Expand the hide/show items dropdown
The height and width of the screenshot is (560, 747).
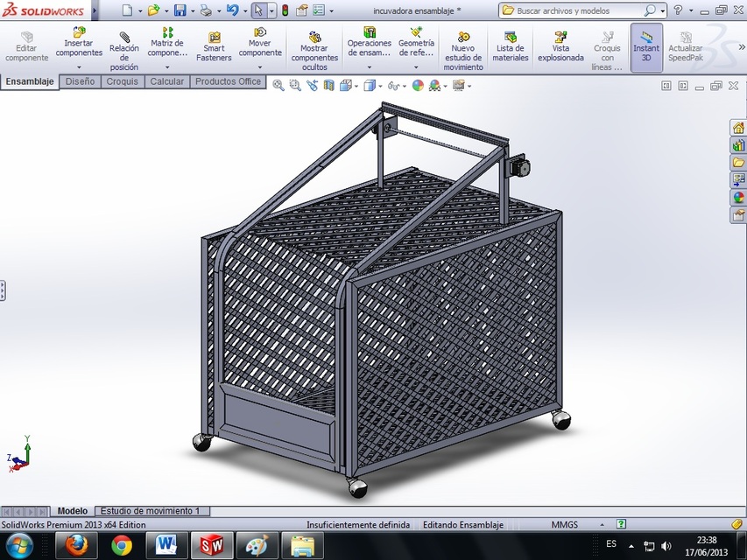[404, 85]
